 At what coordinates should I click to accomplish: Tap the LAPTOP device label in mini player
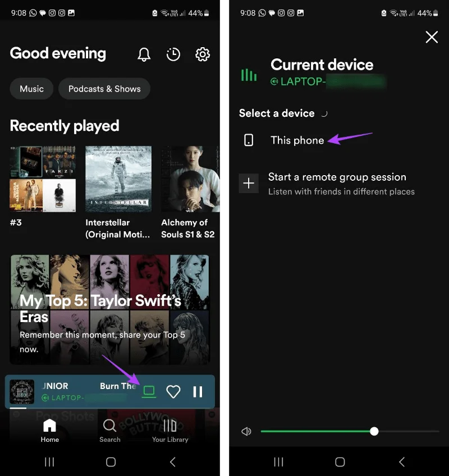click(84, 397)
